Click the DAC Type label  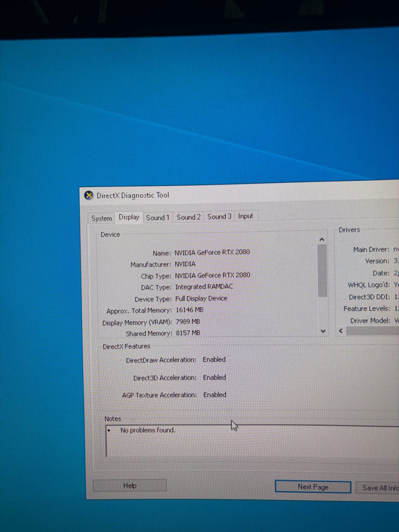tap(156, 288)
